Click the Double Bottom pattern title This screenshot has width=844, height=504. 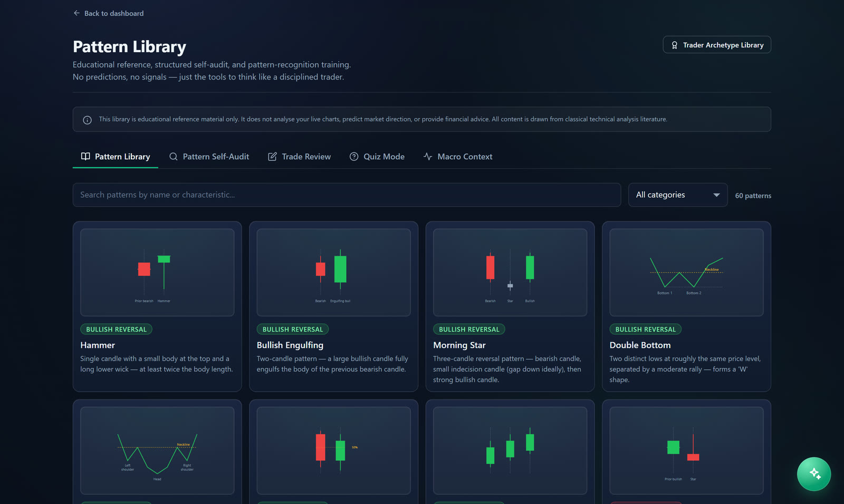pyautogui.click(x=640, y=345)
